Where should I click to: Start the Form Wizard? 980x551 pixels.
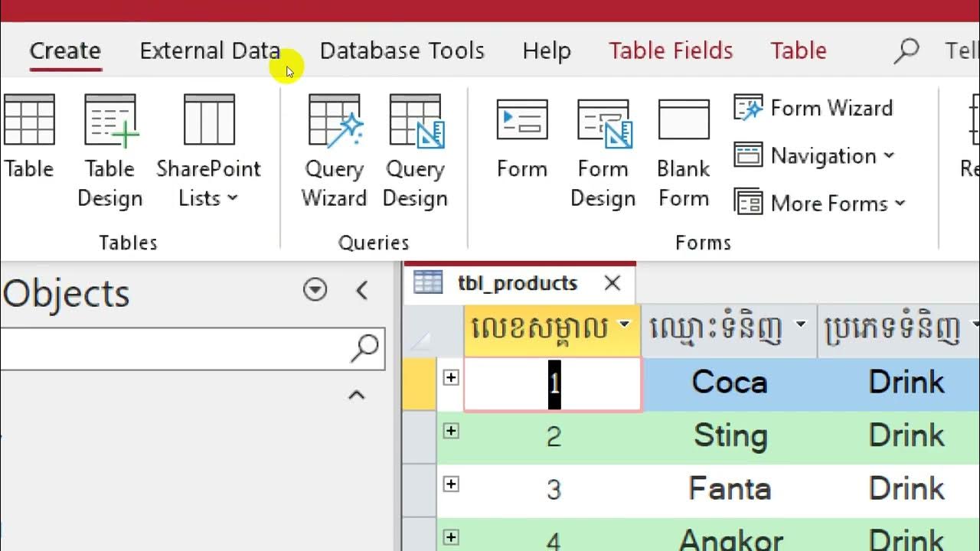click(814, 109)
